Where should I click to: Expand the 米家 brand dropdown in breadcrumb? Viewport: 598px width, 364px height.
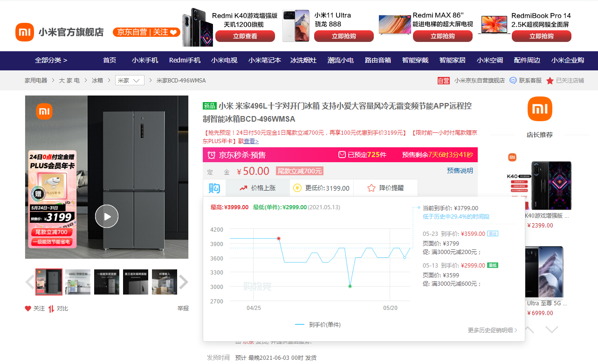tap(130, 81)
